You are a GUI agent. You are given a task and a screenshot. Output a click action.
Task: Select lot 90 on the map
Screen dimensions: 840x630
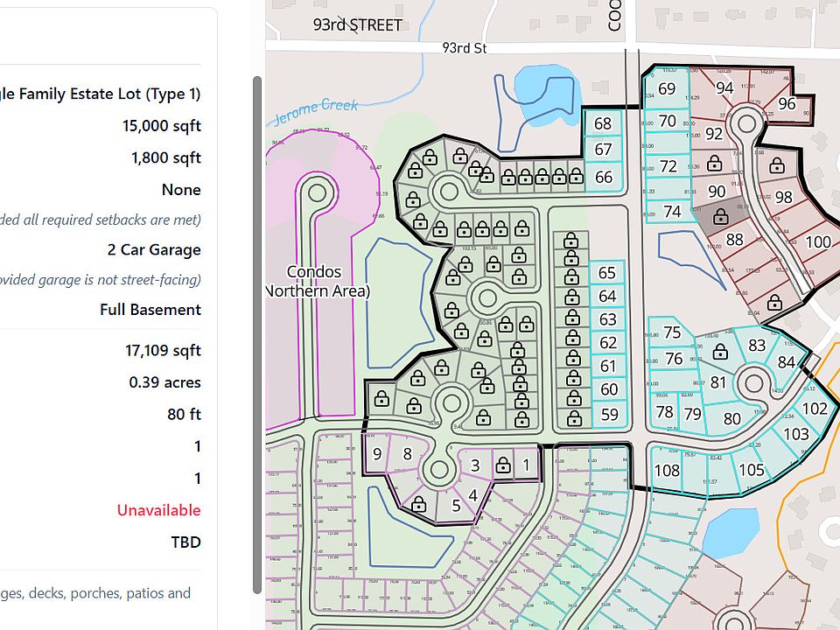[717, 192]
